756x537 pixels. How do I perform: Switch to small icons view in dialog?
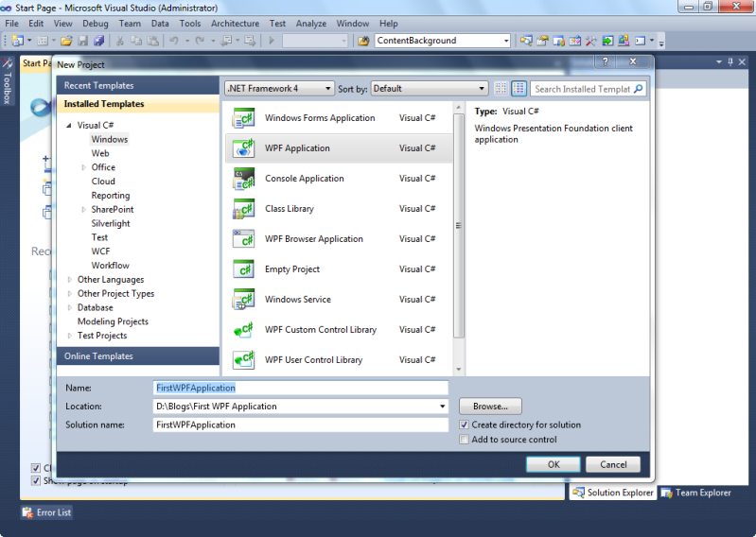[x=501, y=88]
